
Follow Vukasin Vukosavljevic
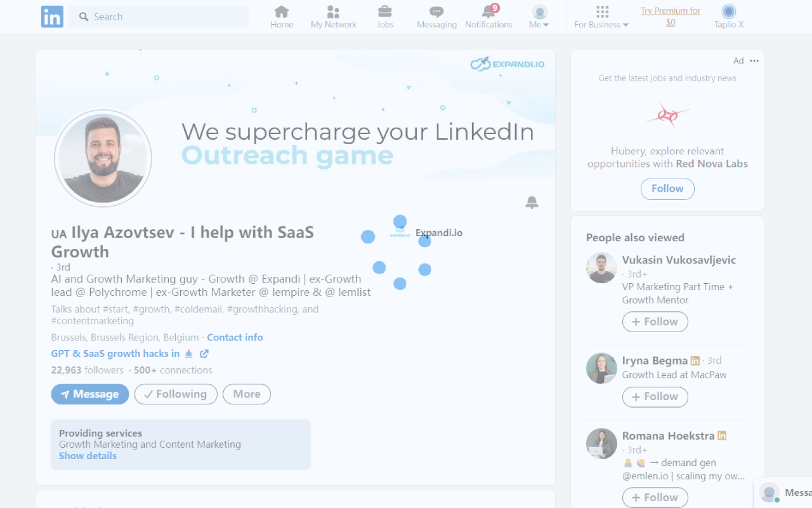[655, 321]
